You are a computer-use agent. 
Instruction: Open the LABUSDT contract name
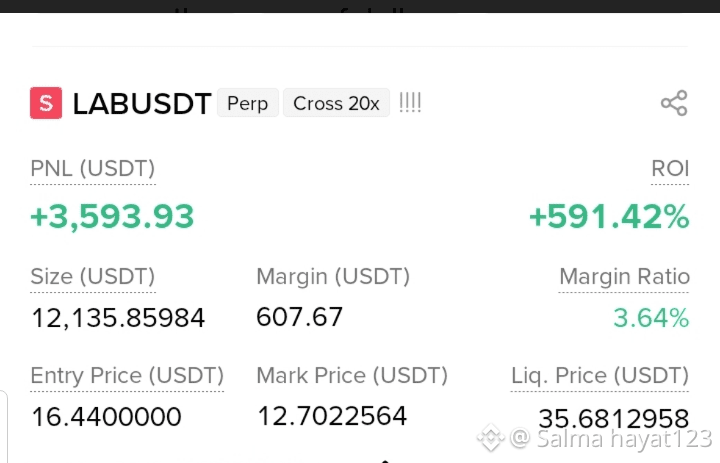(142, 103)
